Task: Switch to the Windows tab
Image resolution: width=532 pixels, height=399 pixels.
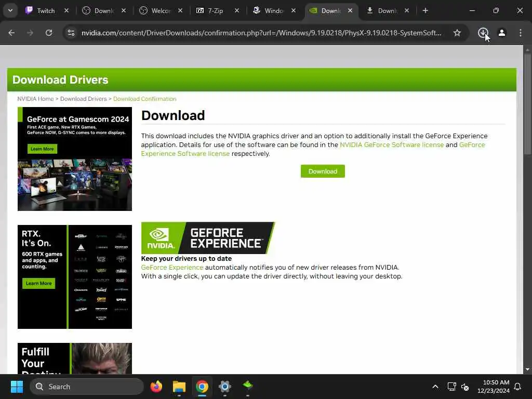Action: [x=273, y=10]
